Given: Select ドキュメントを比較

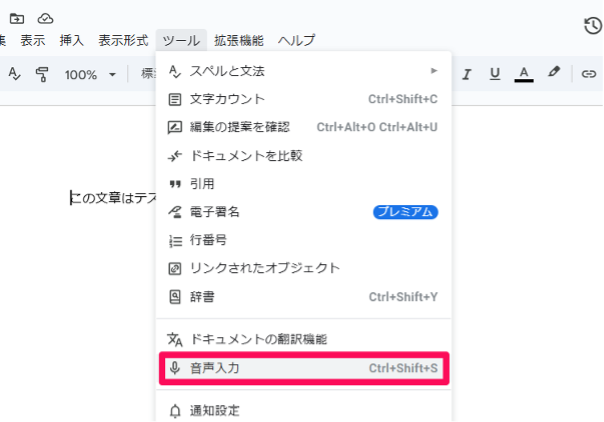Looking at the screenshot, I should click(304, 156).
